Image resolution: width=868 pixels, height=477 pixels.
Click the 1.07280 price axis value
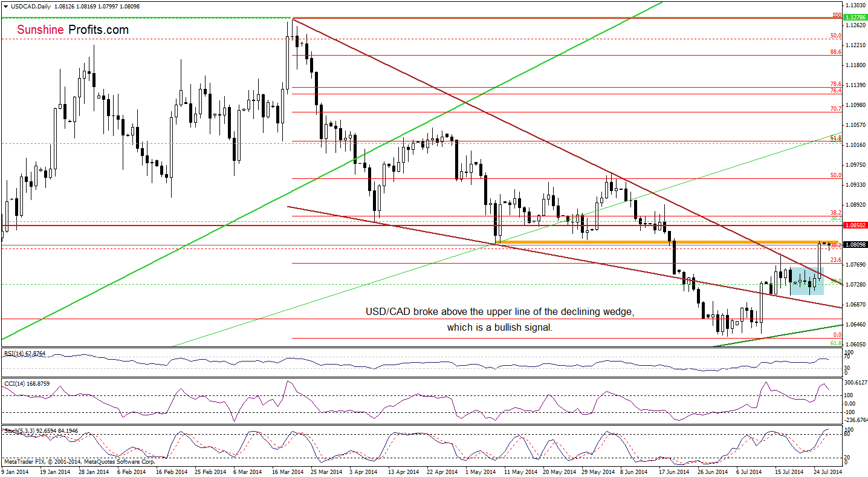856,285
